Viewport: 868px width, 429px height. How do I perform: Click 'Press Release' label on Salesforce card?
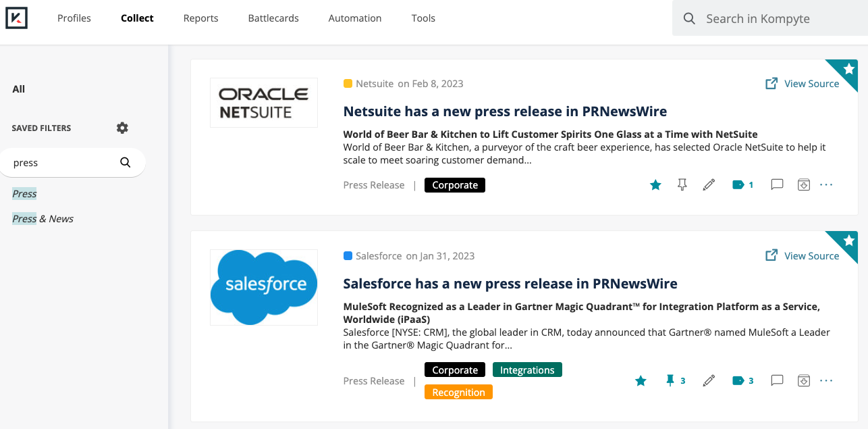click(x=374, y=381)
